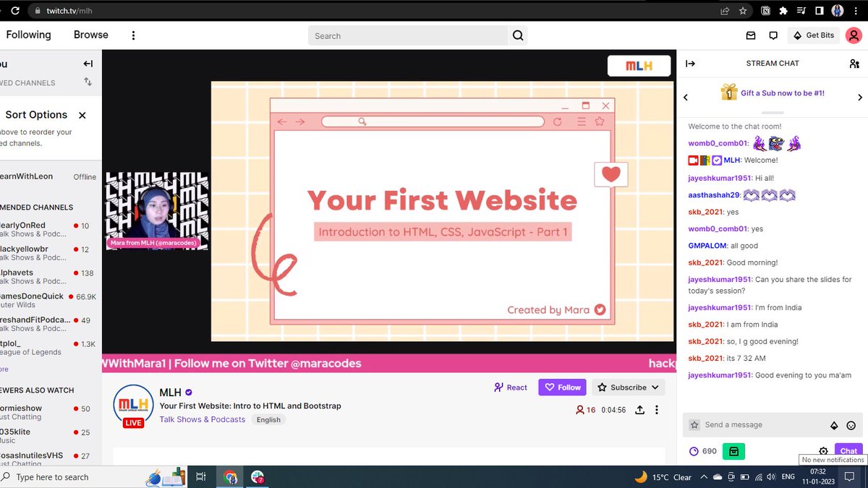Click the share stream upload icon
Viewport: 868px width, 488px height.
pyautogui.click(x=640, y=410)
